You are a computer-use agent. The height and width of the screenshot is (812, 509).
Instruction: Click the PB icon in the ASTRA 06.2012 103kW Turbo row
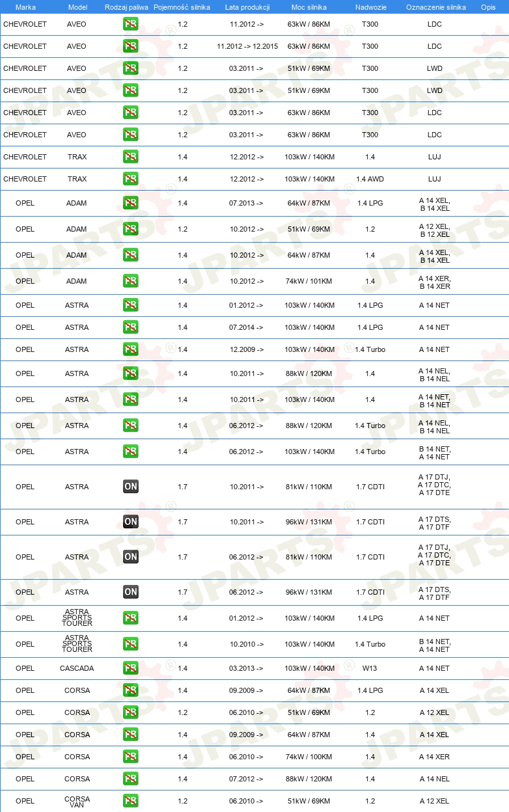(x=131, y=451)
